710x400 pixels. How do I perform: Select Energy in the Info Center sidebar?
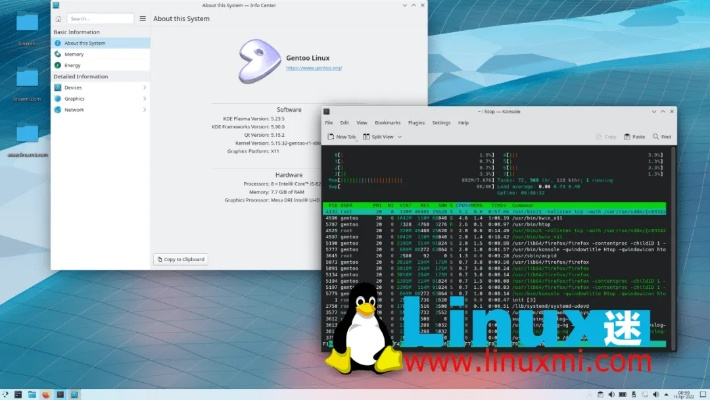click(75, 65)
